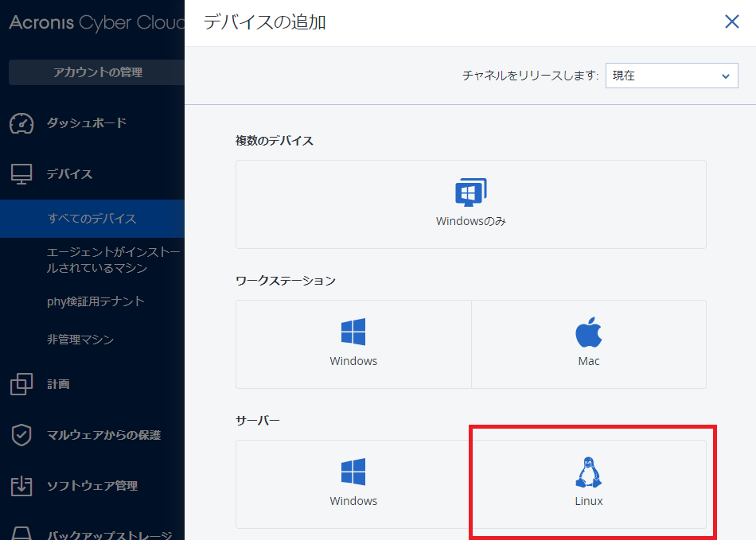Select the Linux penguin server icon

[x=588, y=472]
